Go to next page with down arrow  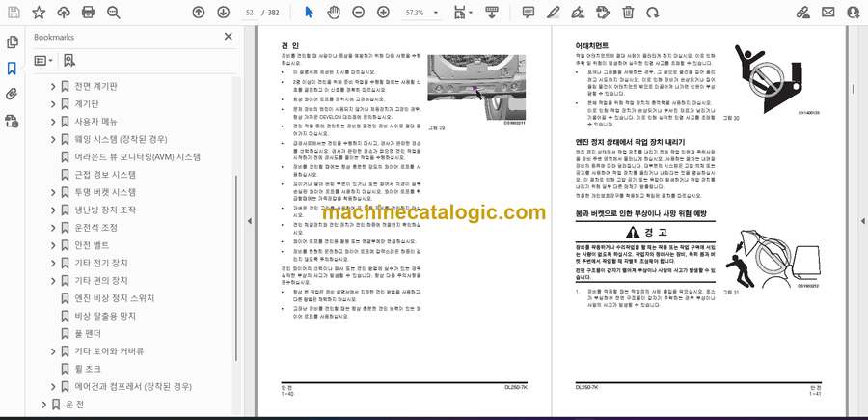point(223,13)
